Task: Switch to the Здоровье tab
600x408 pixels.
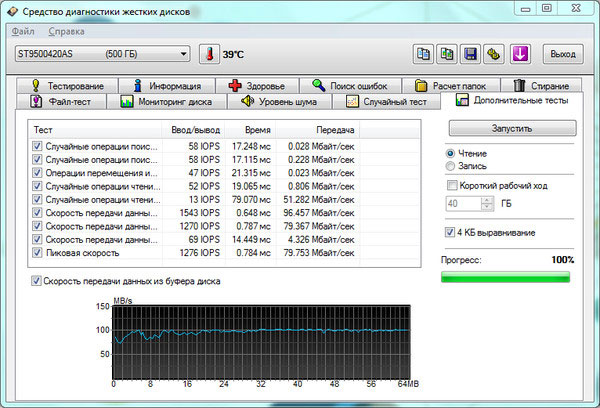Action: tap(257, 85)
